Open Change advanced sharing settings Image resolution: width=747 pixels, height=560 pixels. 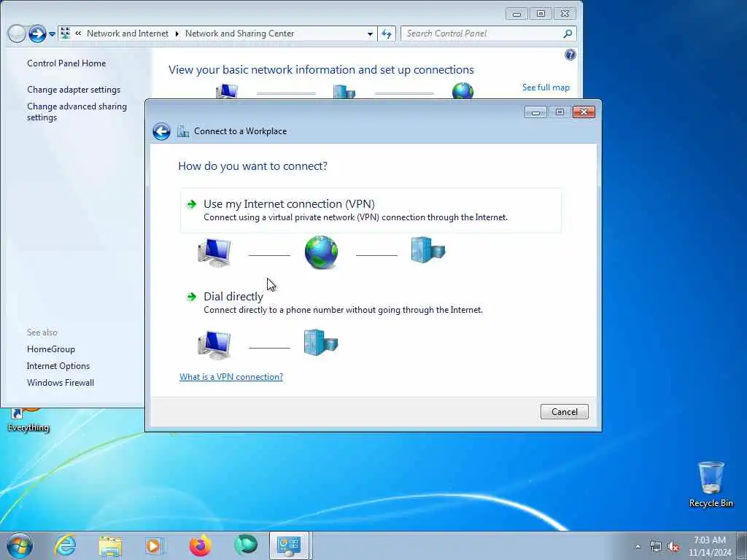77,112
